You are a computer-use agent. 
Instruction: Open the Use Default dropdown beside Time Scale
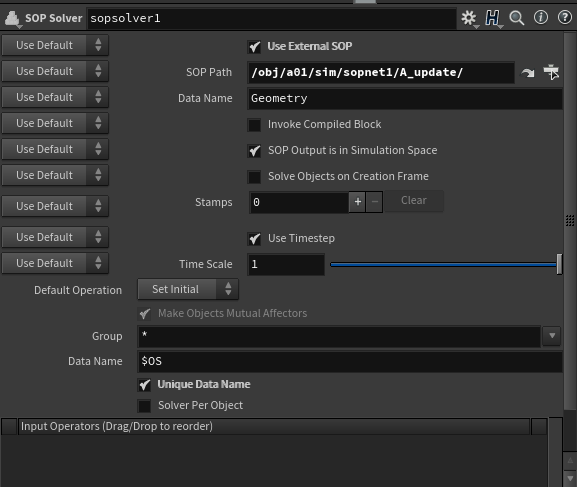(55, 263)
